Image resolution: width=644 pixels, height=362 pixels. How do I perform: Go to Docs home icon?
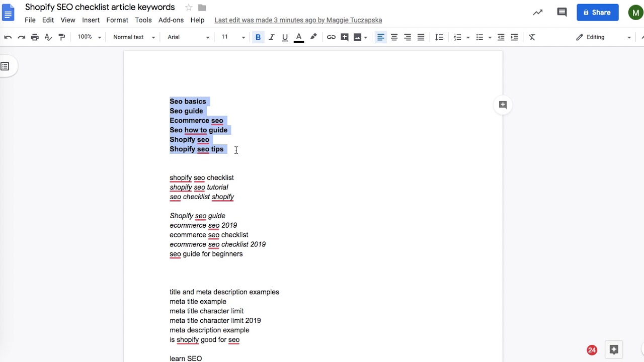pos(8,13)
